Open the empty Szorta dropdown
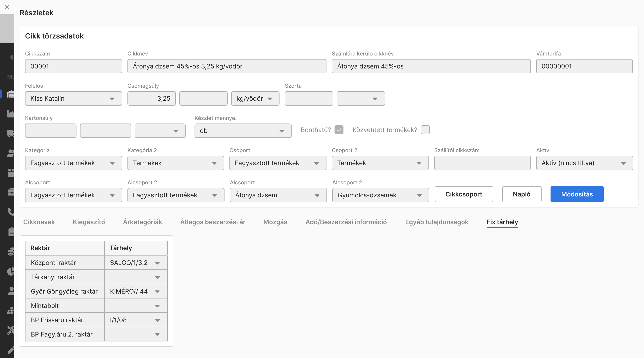 coord(360,99)
